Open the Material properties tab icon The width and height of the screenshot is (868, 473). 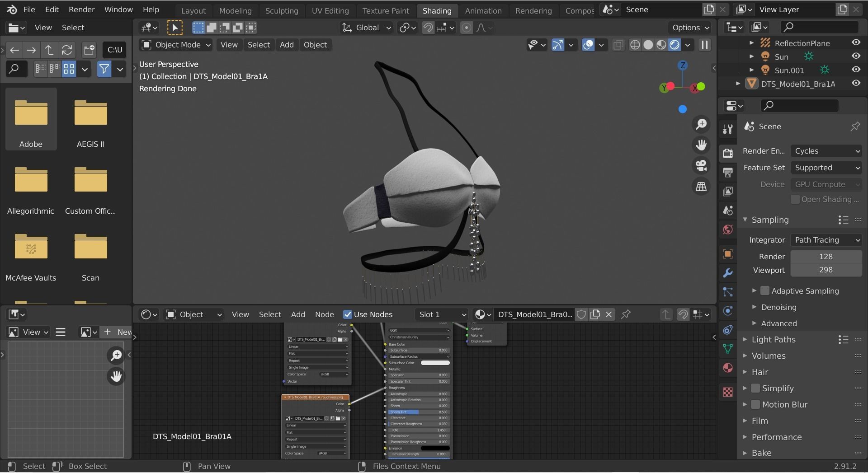727,368
